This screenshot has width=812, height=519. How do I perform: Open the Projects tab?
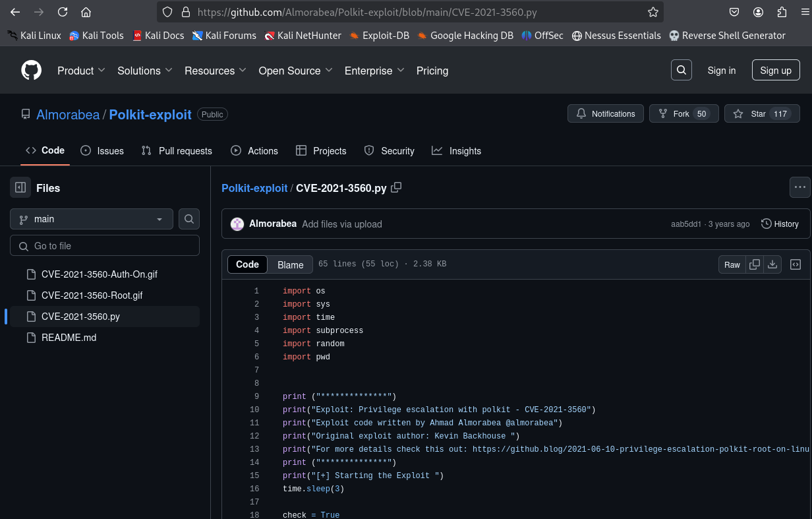click(321, 151)
